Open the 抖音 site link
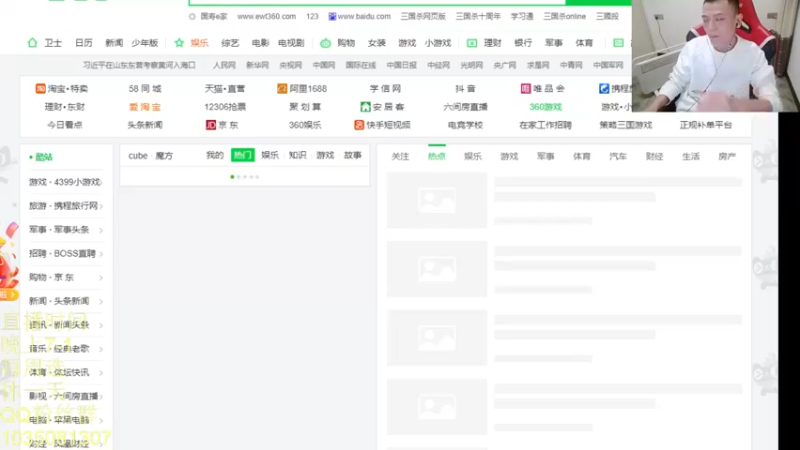The height and width of the screenshot is (450, 800). click(465, 89)
